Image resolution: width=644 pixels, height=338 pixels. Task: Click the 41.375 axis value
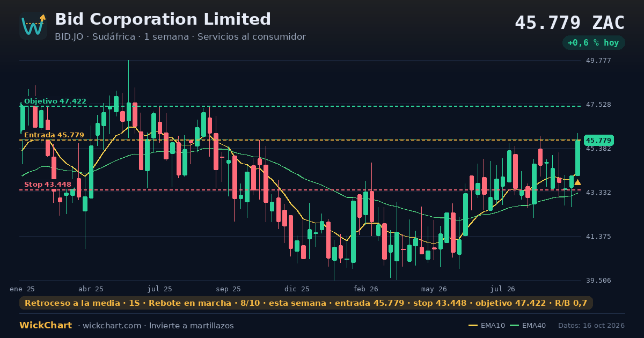tap(598, 236)
